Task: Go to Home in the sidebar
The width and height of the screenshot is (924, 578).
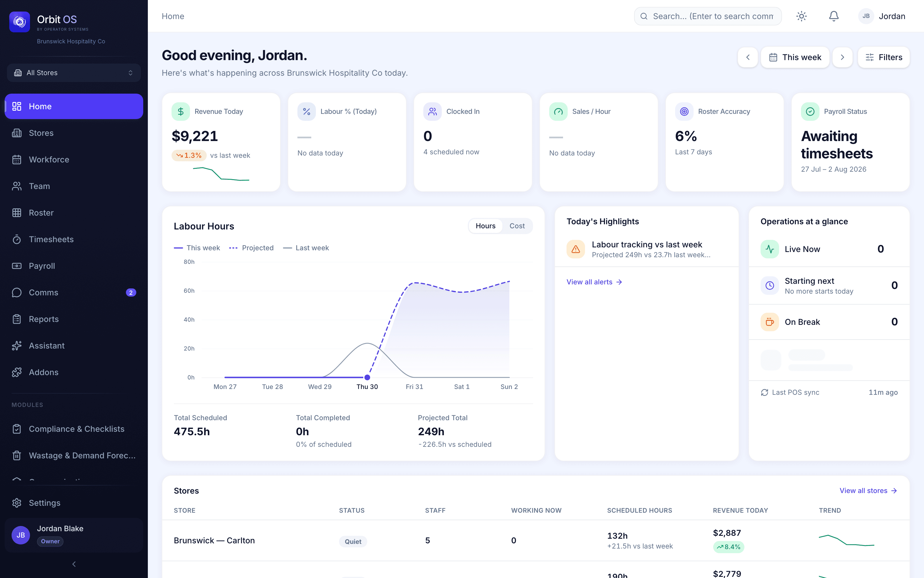Action: 74,106
